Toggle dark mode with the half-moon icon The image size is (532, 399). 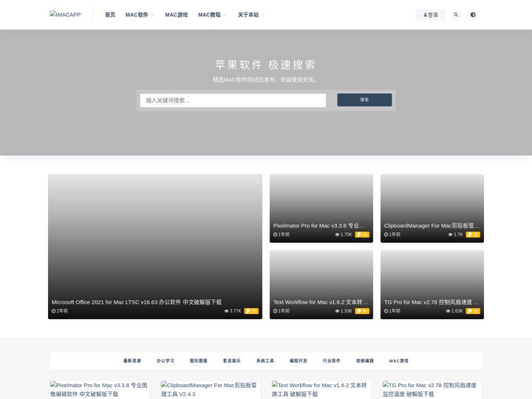point(473,15)
